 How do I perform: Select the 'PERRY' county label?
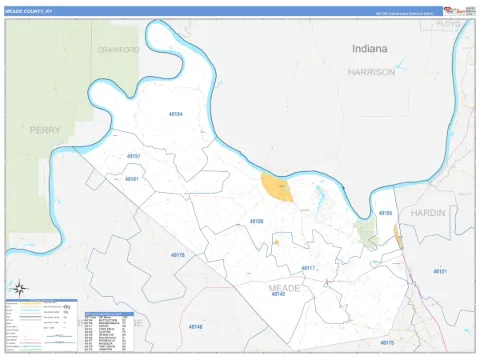click(45, 130)
